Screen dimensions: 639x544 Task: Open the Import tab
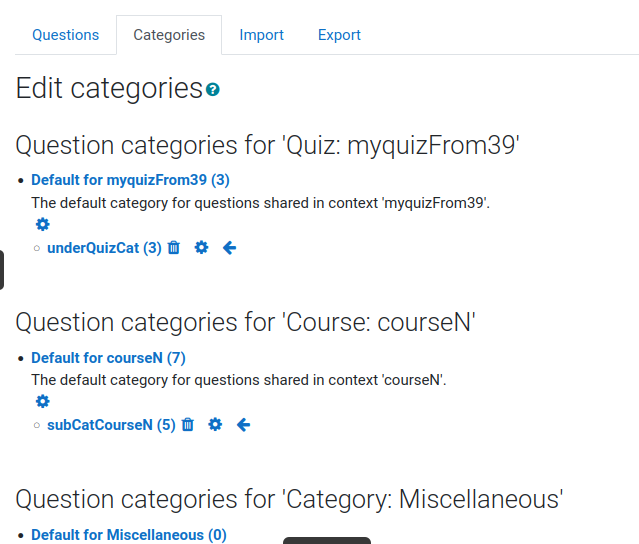[x=262, y=35]
